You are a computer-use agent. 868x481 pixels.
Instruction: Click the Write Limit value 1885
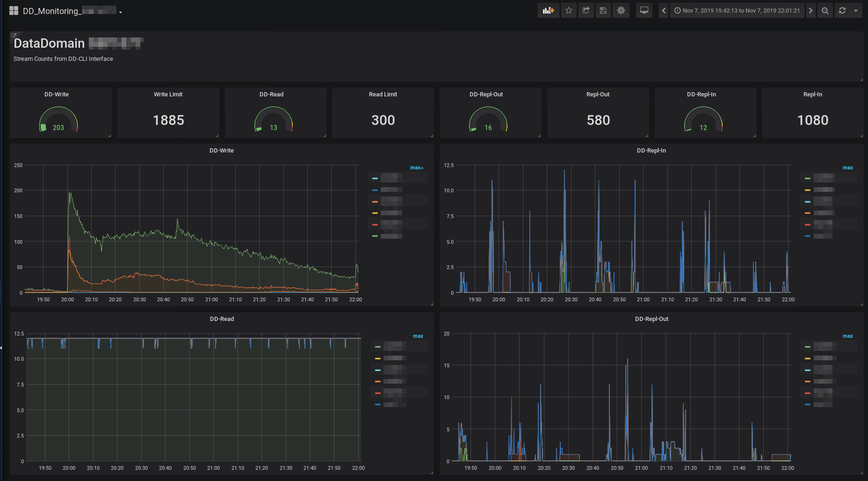pos(168,120)
